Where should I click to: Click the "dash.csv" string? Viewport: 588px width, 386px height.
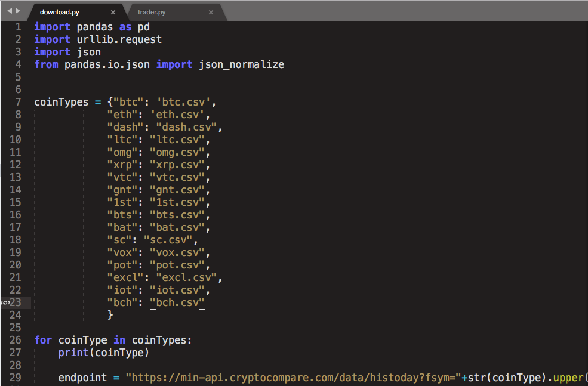(186, 127)
